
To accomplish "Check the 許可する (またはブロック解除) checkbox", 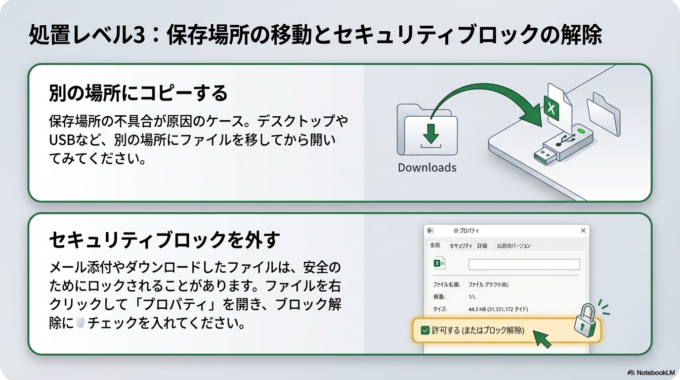I will tap(425, 331).
